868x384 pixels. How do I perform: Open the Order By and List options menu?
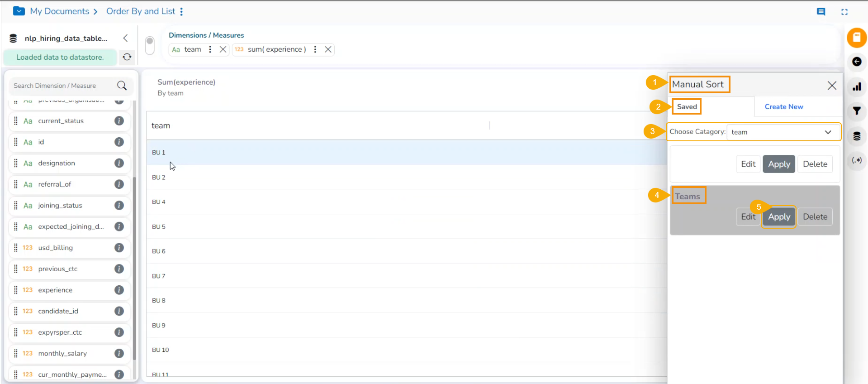click(x=181, y=11)
